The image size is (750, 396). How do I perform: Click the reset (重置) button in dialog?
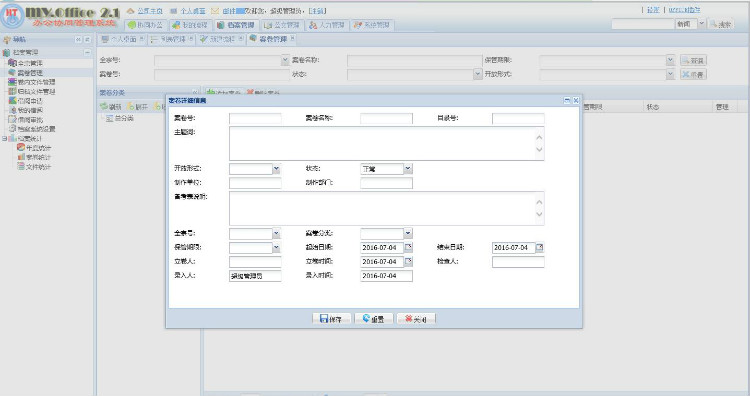point(374,319)
